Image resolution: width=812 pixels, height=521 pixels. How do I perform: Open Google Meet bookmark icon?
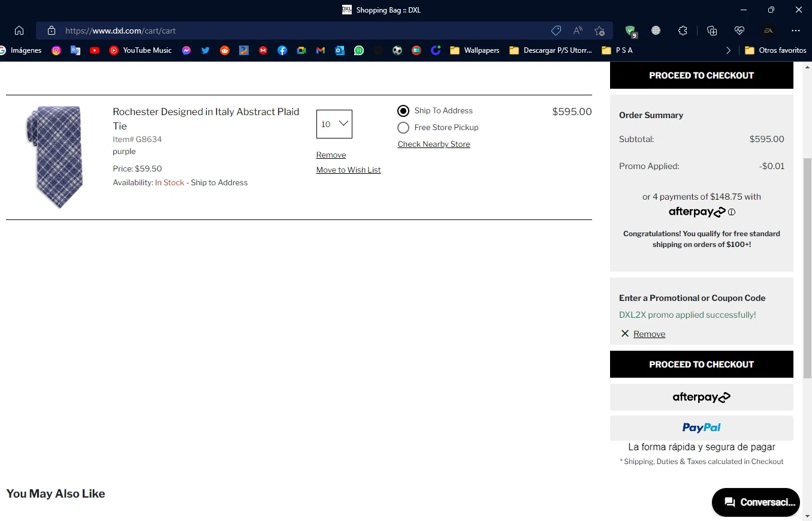(x=301, y=50)
